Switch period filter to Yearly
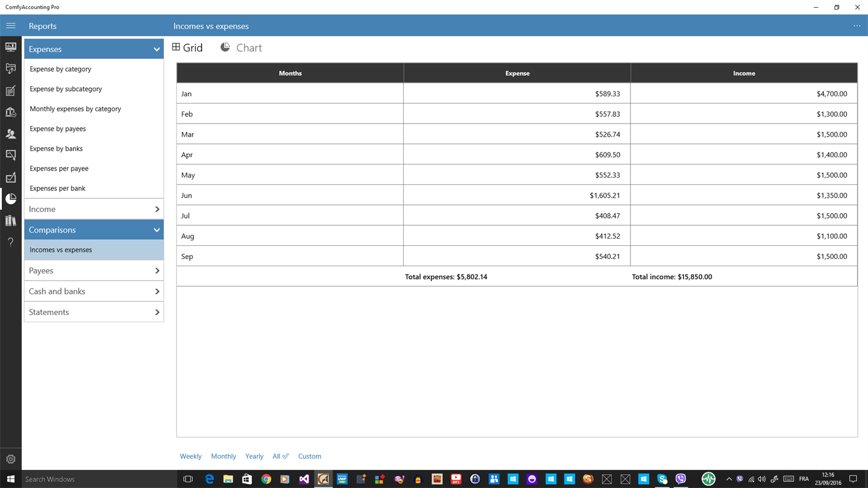 (254, 456)
